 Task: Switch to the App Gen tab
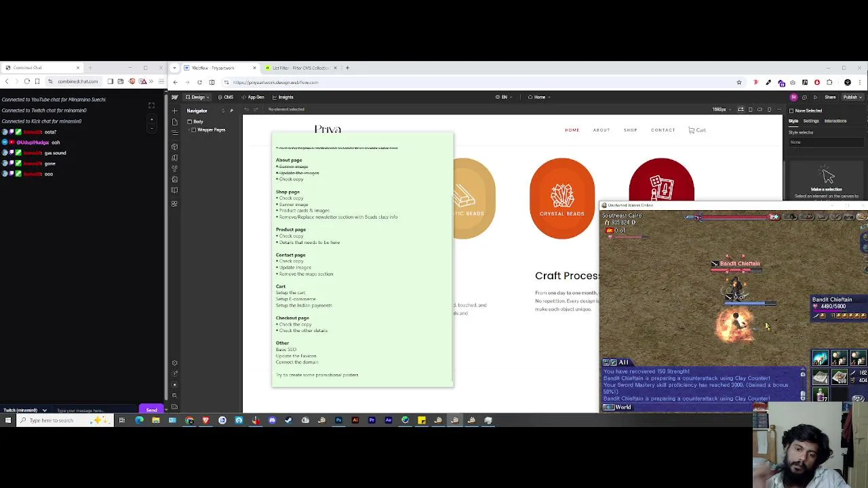tap(253, 97)
